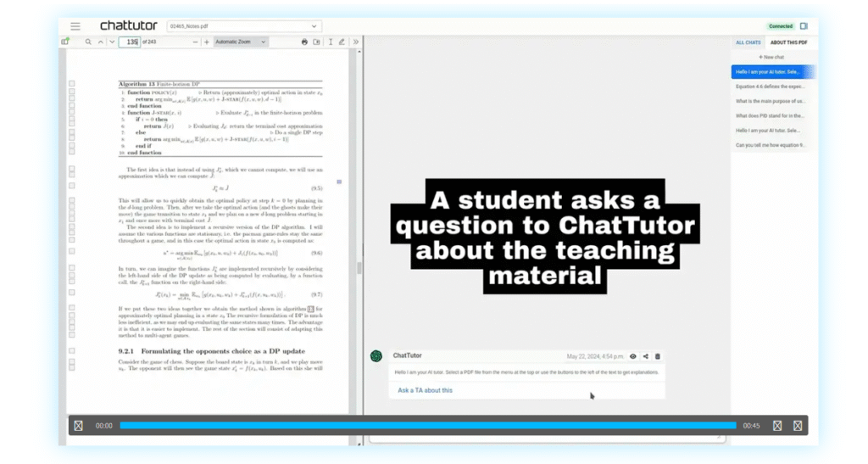Click the download/save PDF icon
Screen dimensions: 868x464
[x=316, y=42]
